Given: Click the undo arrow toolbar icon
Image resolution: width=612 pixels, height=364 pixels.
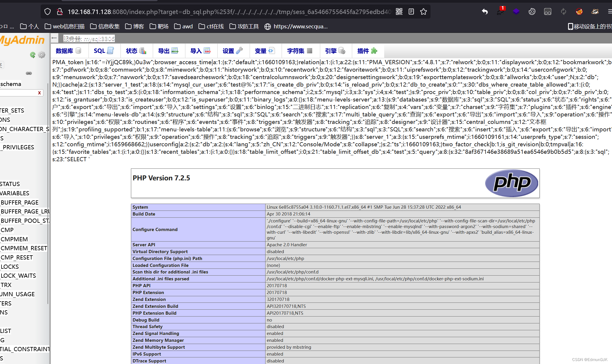Looking at the screenshot, I should point(485,12).
